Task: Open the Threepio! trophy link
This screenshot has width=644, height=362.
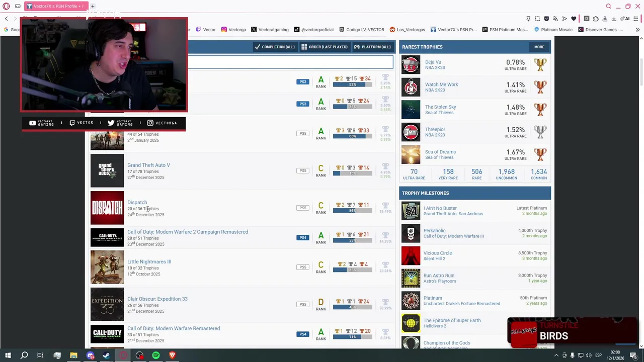Action: [x=435, y=129]
